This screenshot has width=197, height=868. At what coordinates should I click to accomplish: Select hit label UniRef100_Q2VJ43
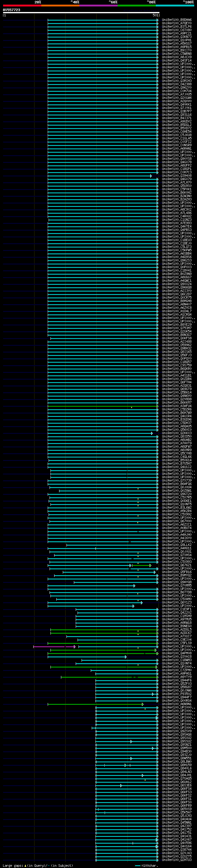click(177, 853)
